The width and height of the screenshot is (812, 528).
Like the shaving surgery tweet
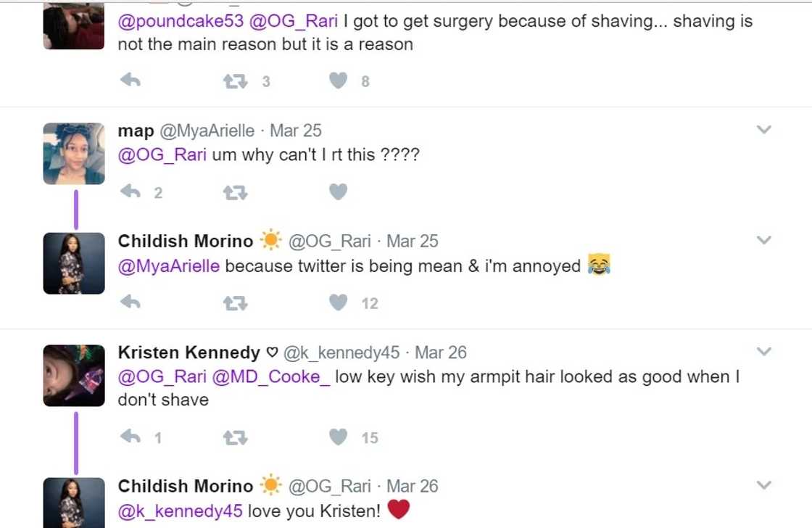click(x=338, y=81)
